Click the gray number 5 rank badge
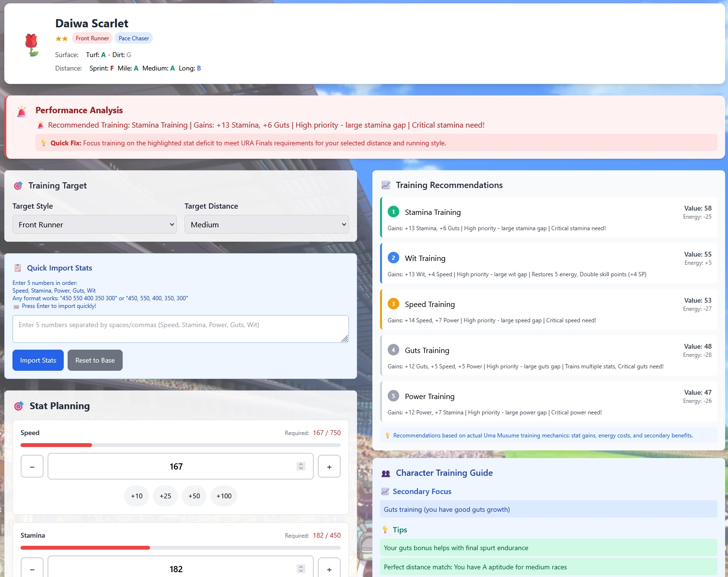The image size is (728, 577). pyautogui.click(x=393, y=396)
